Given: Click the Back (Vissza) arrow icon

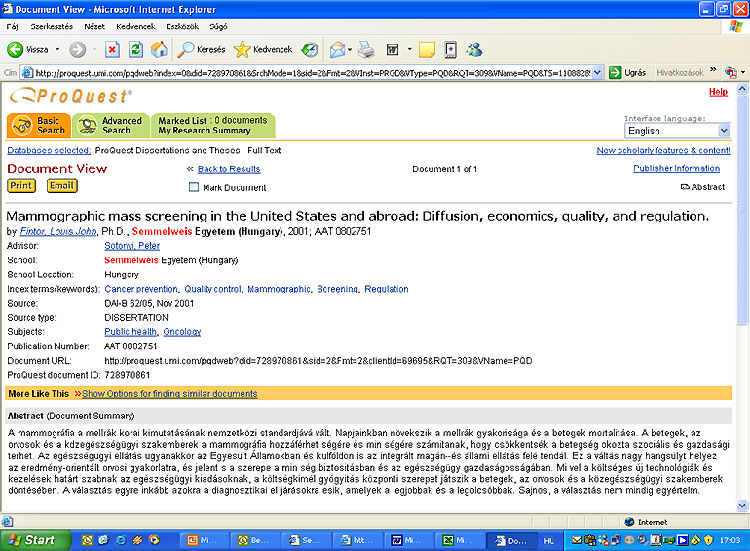Looking at the screenshot, I should 15,49.
